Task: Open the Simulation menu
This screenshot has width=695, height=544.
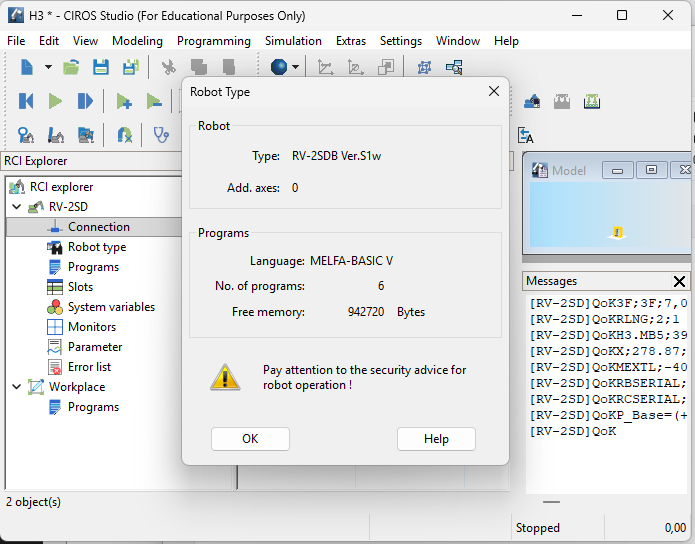Action: 293,41
